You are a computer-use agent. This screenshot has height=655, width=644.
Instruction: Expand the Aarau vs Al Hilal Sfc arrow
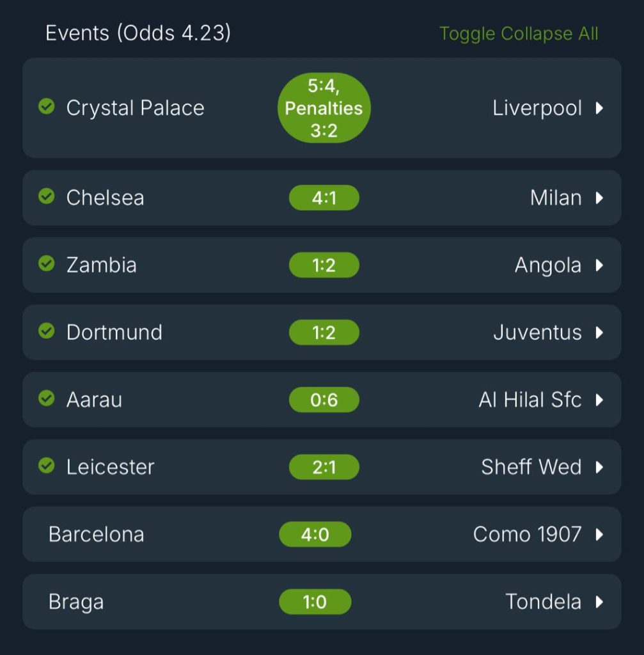point(599,400)
